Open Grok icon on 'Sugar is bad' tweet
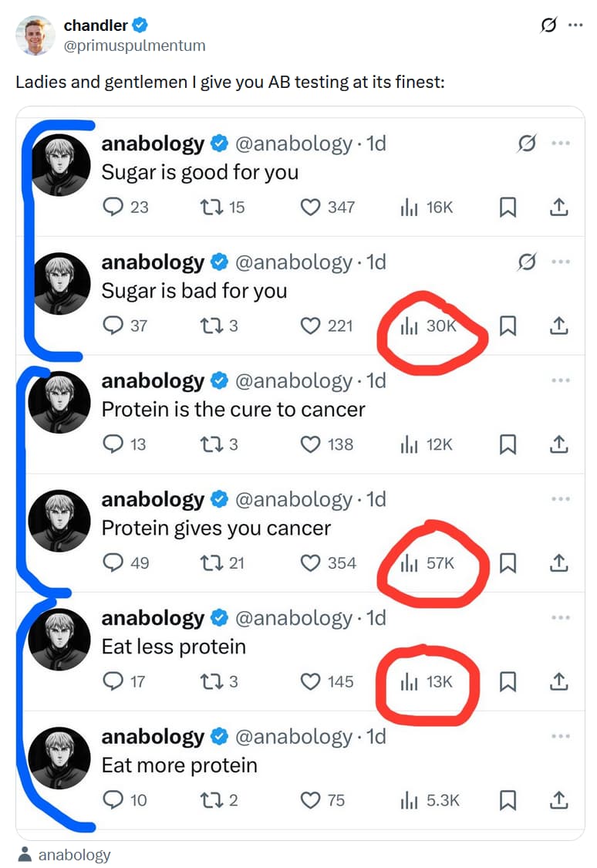597x868 pixels. (528, 262)
